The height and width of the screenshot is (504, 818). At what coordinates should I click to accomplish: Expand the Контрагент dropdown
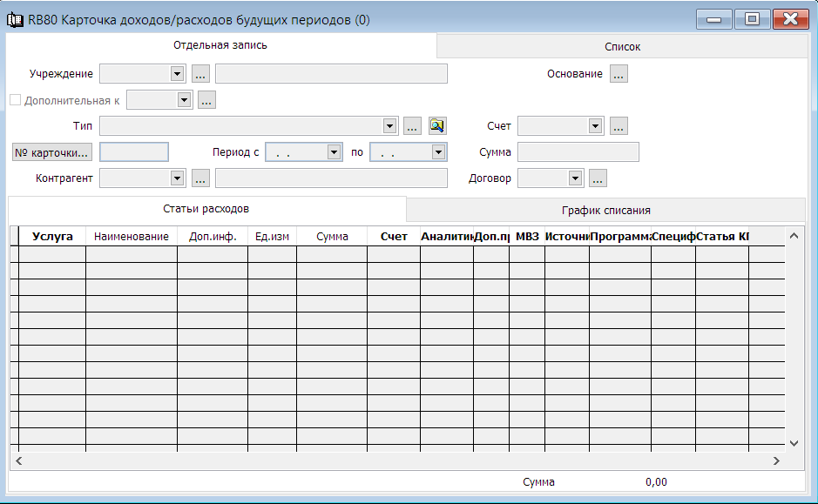click(x=178, y=178)
